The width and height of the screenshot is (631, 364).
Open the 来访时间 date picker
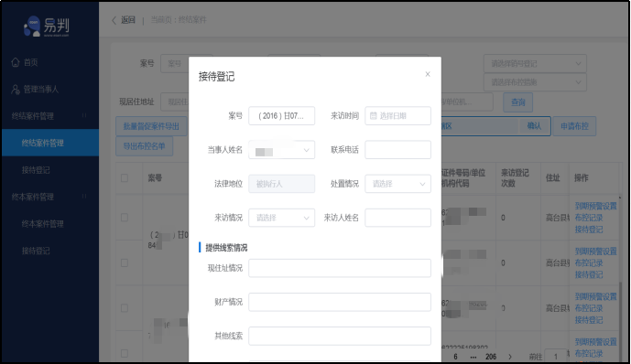(397, 116)
